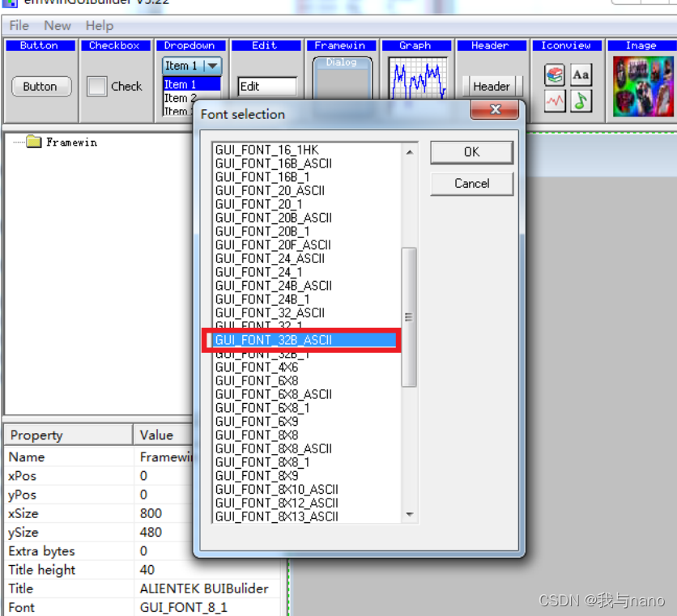
Task: Confirm font choice with the OK button
Action: pyautogui.click(x=471, y=152)
